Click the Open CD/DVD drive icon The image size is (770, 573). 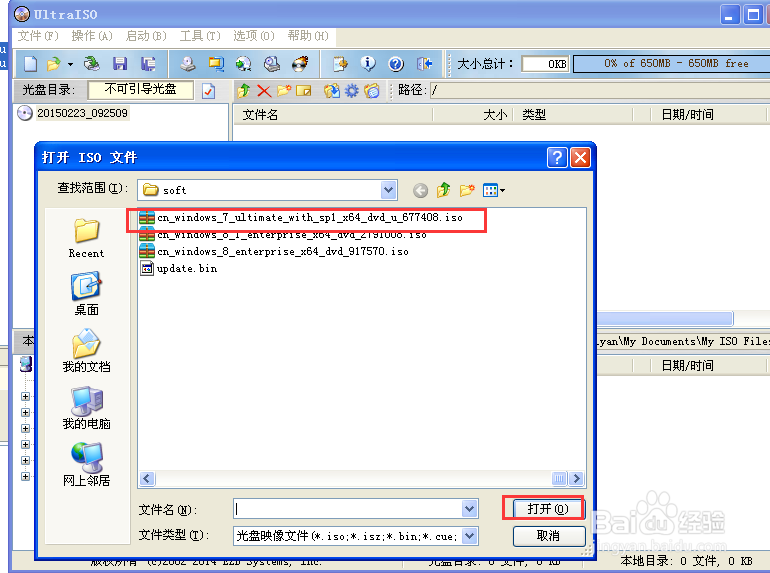tap(91, 64)
